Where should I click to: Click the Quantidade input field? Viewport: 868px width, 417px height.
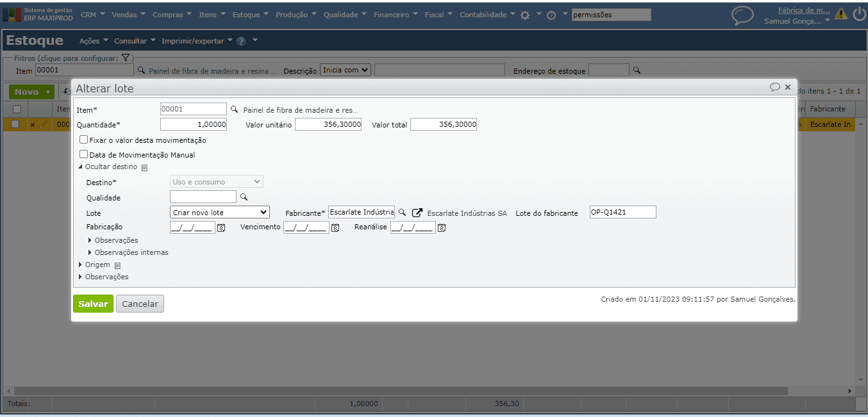click(x=194, y=124)
